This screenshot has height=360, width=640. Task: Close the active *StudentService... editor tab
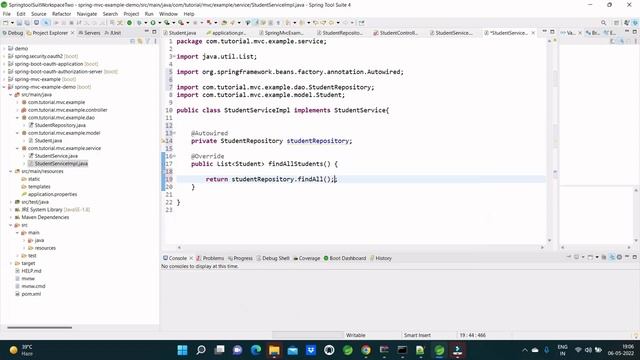(533, 33)
